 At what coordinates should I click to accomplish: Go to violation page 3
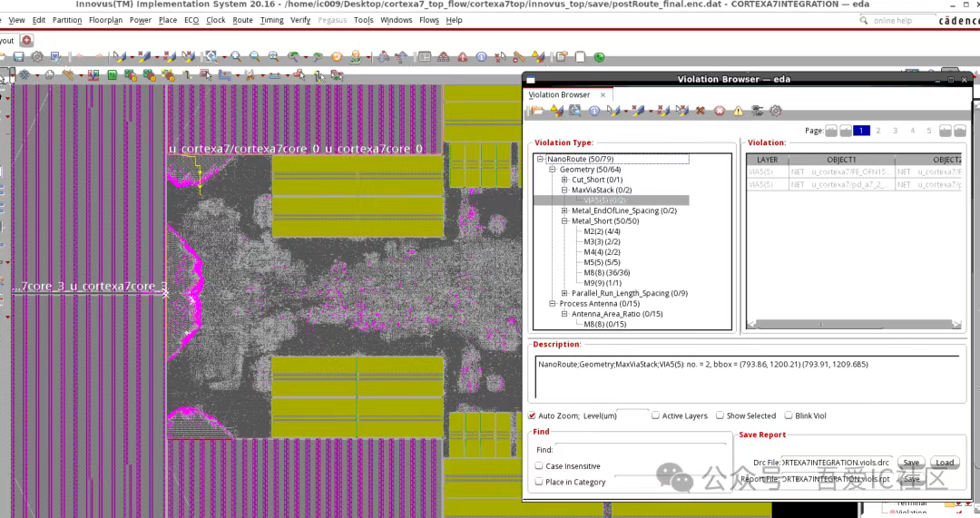[895, 131]
